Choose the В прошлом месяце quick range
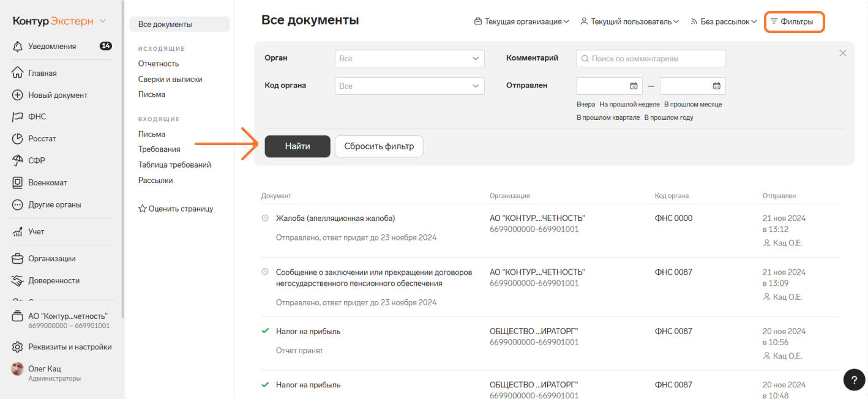 pos(692,105)
